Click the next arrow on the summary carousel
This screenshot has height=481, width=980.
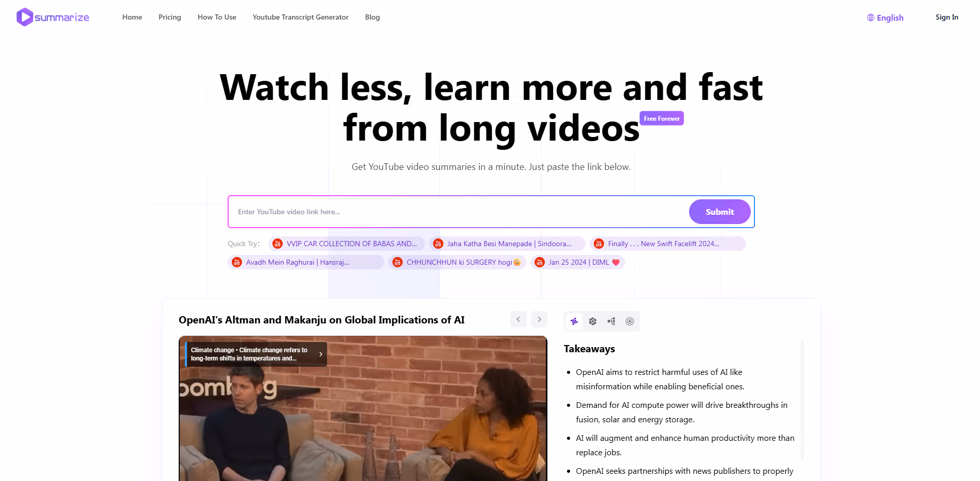539,319
